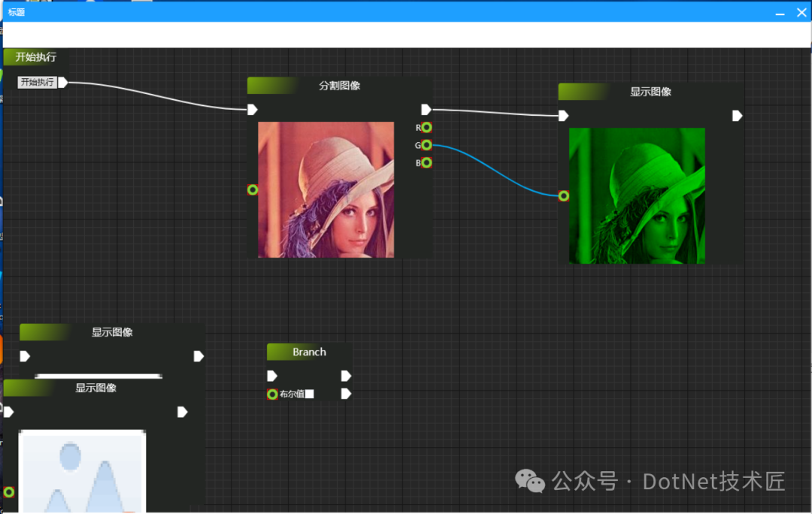The height and width of the screenshot is (514, 812).
Task: Click the green-tinted image preview
Action: coord(637,195)
